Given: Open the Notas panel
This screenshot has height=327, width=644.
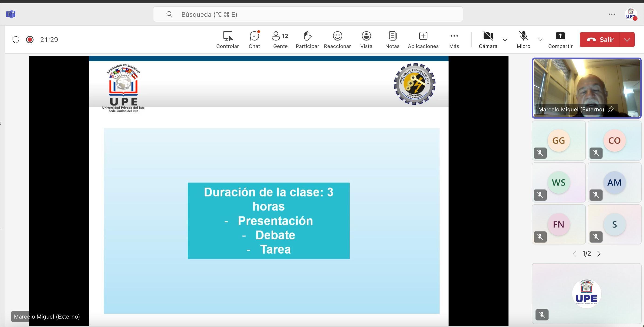Looking at the screenshot, I should 392,39.
